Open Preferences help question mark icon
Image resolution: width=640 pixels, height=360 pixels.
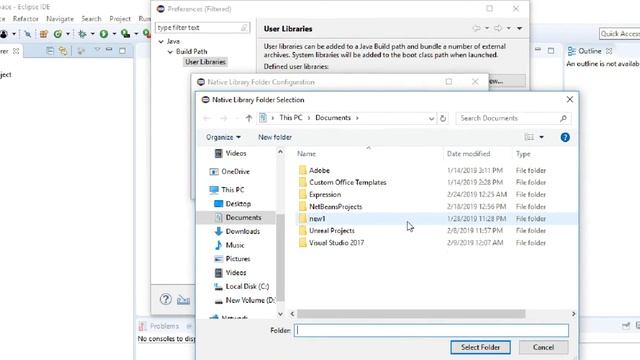165,299
